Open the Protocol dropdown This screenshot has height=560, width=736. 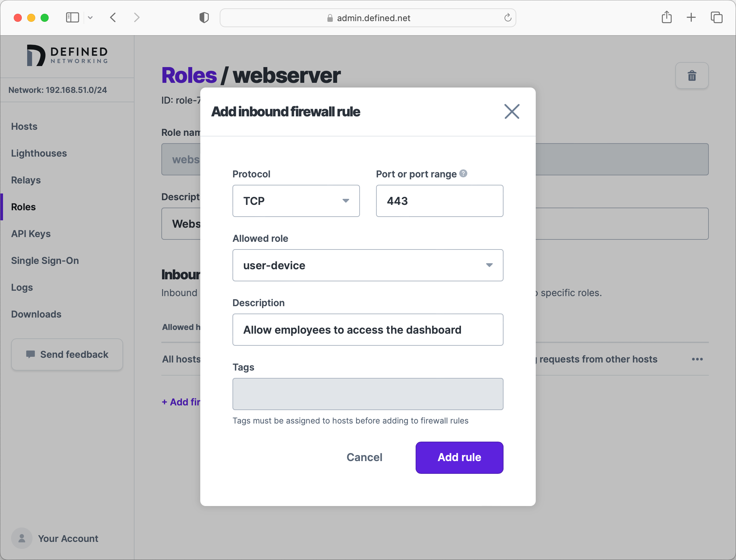coord(296,201)
